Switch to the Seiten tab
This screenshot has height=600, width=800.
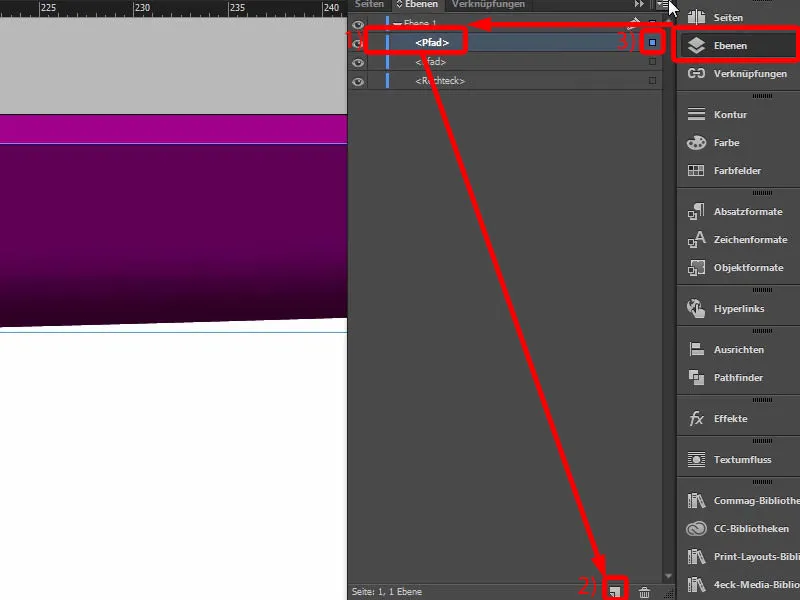(369, 5)
